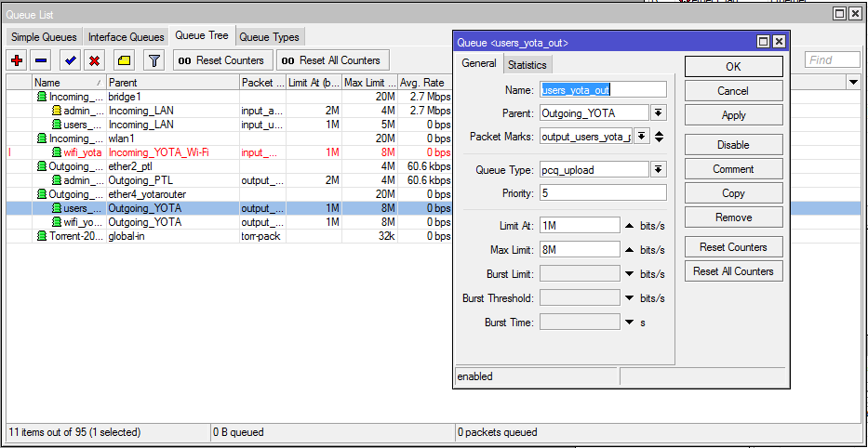The image size is (868, 448).
Task: Click the Remove button in the dialog
Action: coord(733,217)
